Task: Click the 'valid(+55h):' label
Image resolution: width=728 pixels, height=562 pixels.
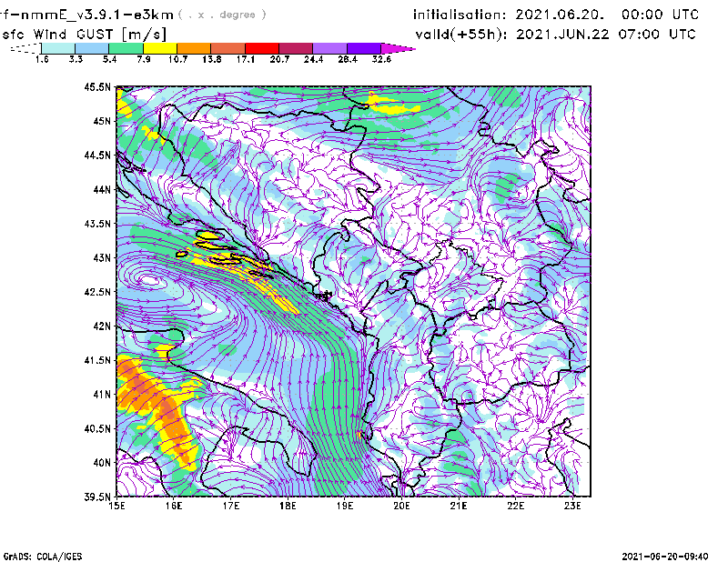Action: point(460,35)
